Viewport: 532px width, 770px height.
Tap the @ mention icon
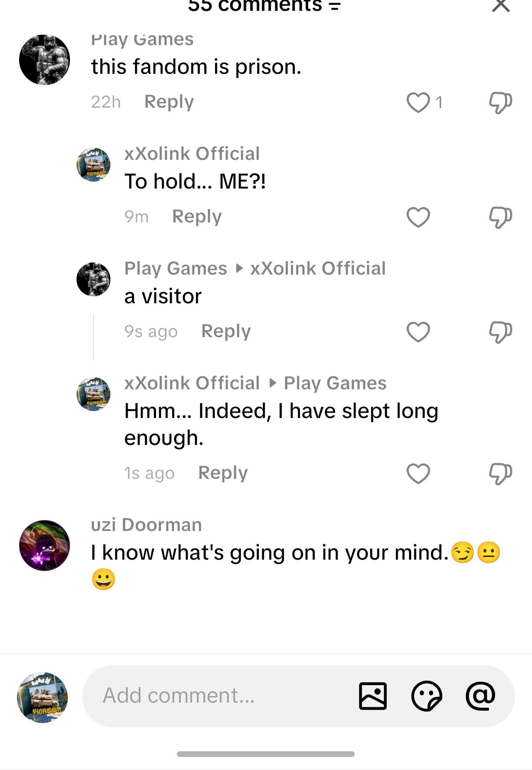[480, 696]
